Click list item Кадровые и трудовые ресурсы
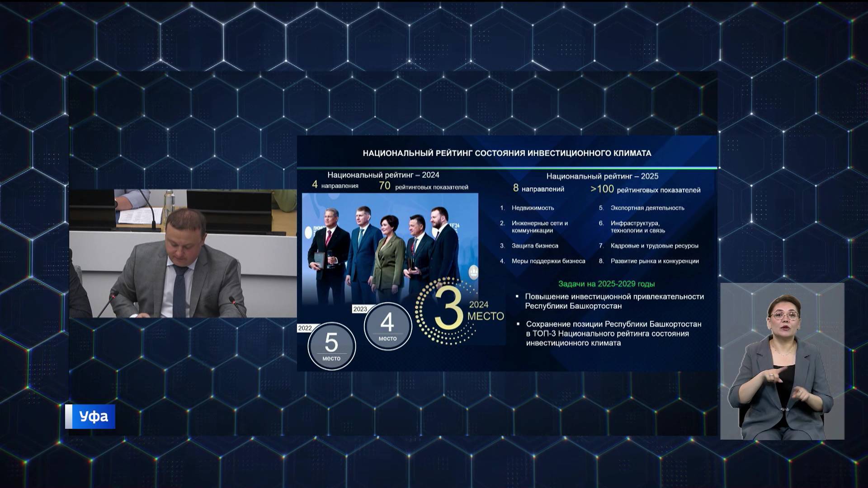 click(654, 246)
